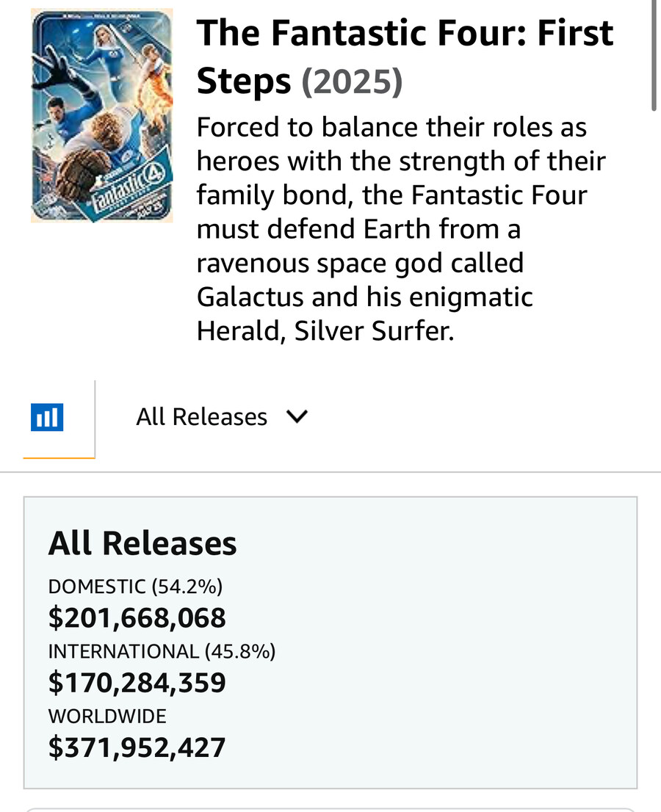This screenshot has height=812, width=661.
Task: Click the chevron next to All Releases
Action: [x=297, y=416]
